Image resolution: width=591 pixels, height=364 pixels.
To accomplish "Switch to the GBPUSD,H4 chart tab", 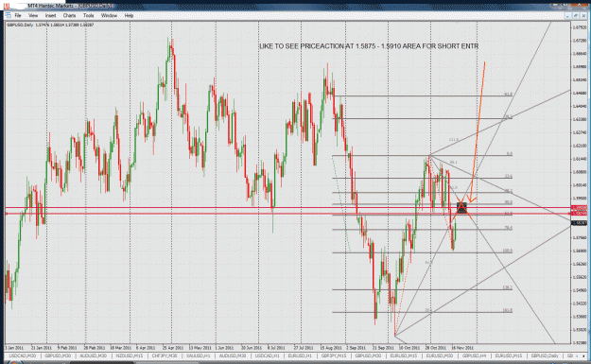I will [474, 355].
